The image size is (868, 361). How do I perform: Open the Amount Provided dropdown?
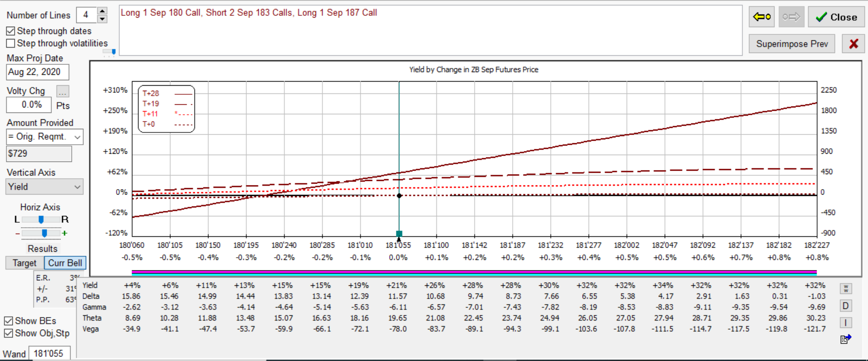point(44,137)
